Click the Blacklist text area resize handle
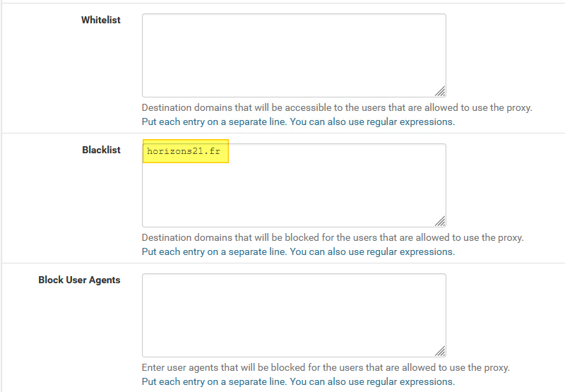 439,221
